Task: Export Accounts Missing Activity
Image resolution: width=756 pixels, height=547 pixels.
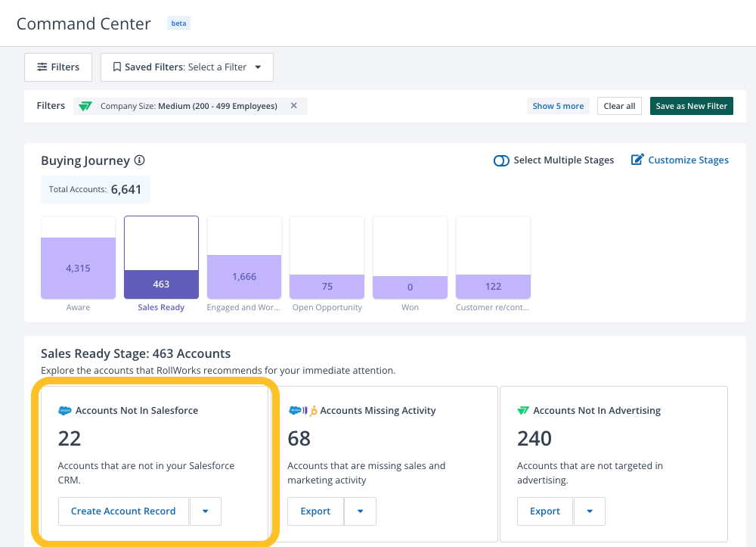Action: pos(315,511)
